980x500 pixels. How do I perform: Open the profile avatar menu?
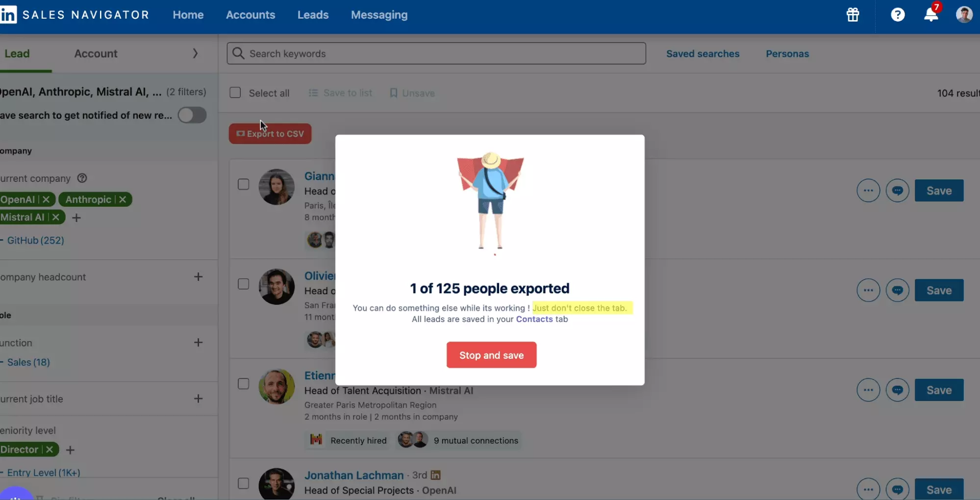coord(964,15)
